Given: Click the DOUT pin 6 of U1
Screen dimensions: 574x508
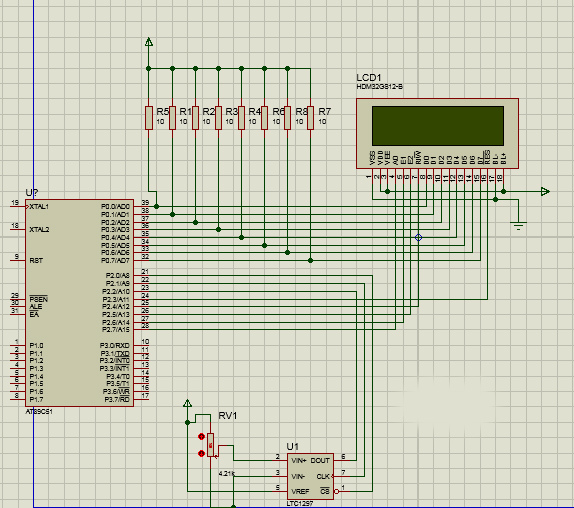Looking at the screenshot, I should pos(341,460).
